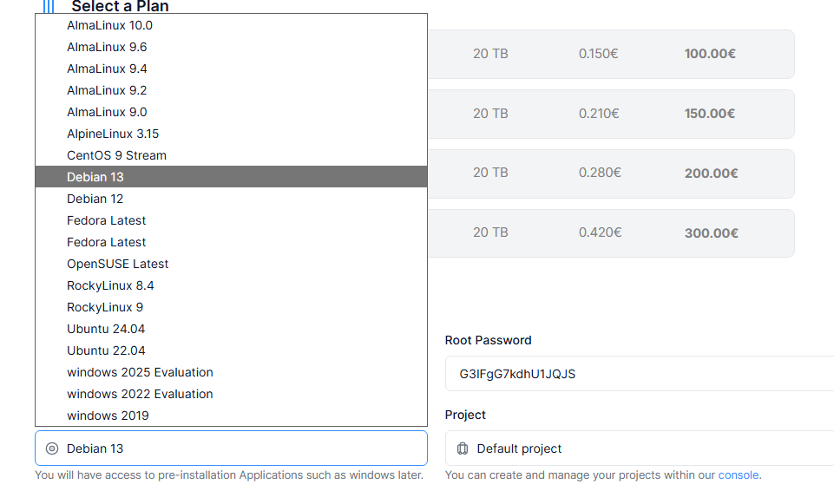Choose the highlighted Debian 13 entry
This screenshot has height=504, width=834.
tap(95, 177)
